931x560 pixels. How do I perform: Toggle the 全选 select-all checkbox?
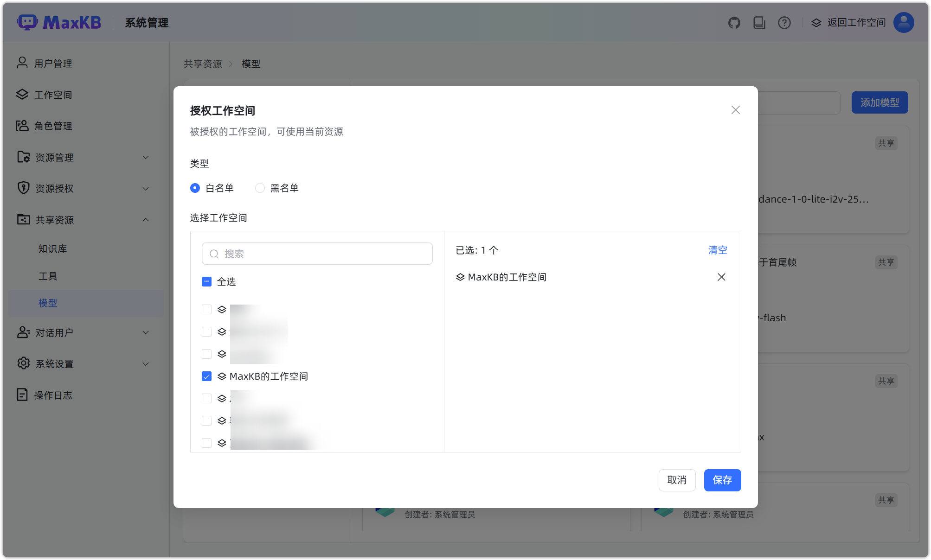click(x=206, y=281)
